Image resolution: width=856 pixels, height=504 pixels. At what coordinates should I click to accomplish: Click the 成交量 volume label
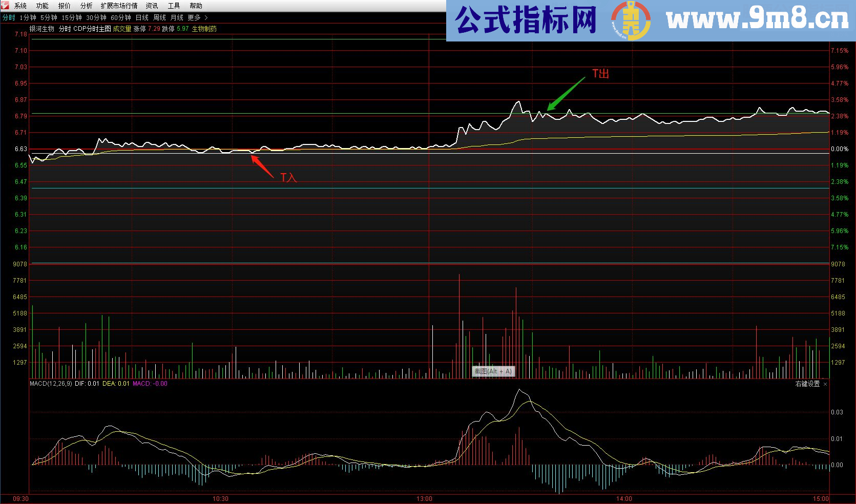(123, 29)
